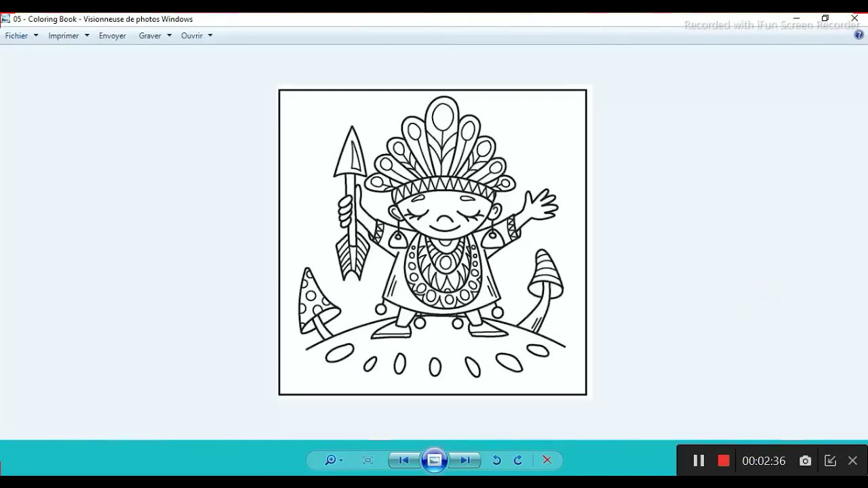Open the Ouvrir menu

(191, 36)
